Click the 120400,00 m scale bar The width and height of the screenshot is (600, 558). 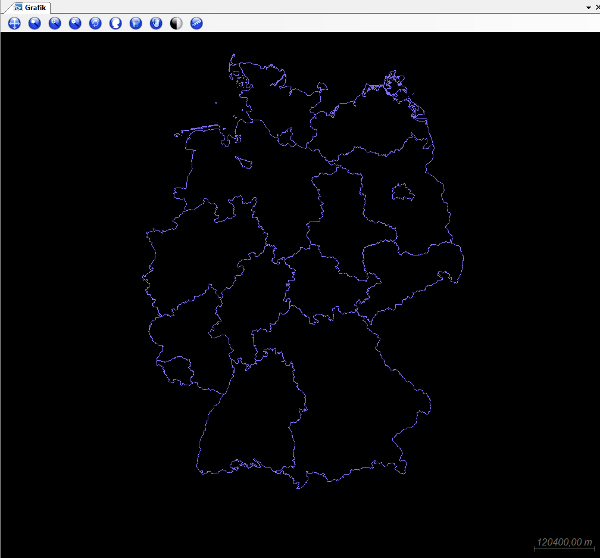pyautogui.click(x=565, y=543)
